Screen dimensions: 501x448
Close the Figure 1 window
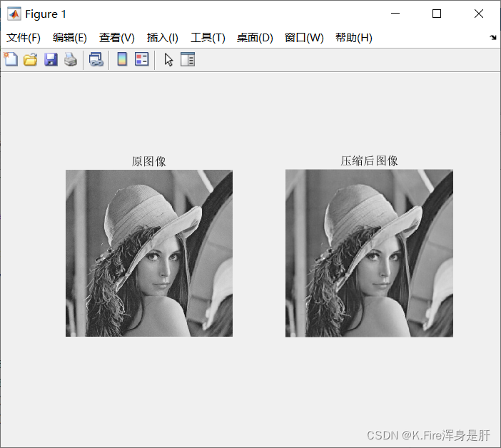pyautogui.click(x=479, y=14)
